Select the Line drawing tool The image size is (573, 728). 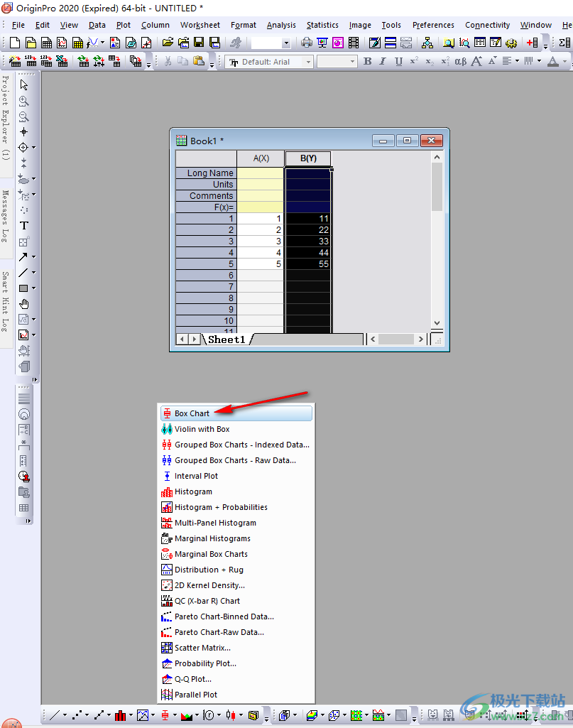coord(23,273)
